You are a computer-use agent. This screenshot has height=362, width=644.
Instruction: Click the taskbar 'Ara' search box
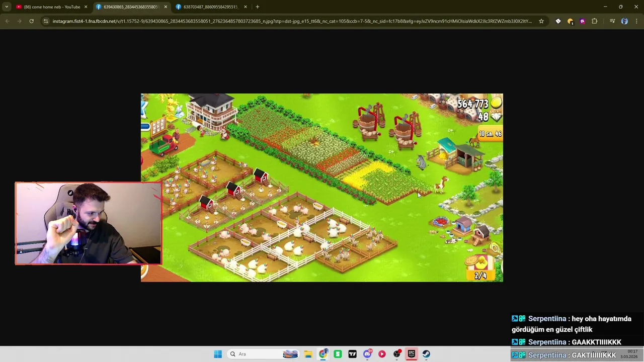coord(264,354)
